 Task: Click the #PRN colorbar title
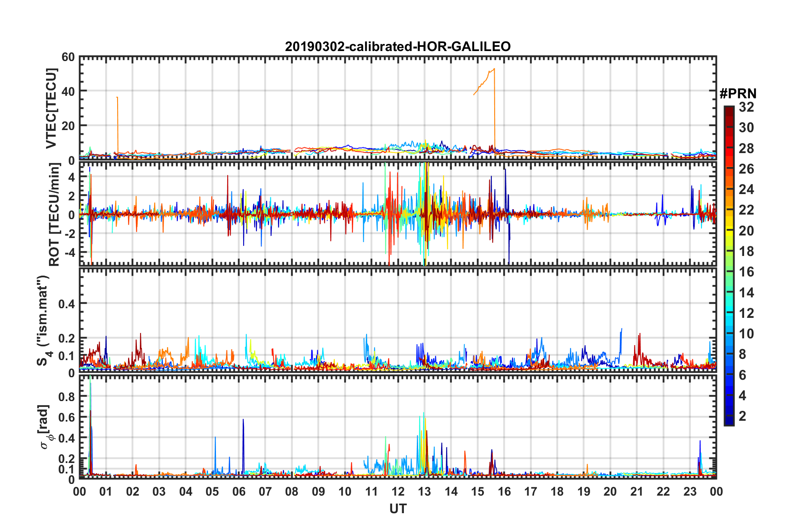tap(738, 94)
